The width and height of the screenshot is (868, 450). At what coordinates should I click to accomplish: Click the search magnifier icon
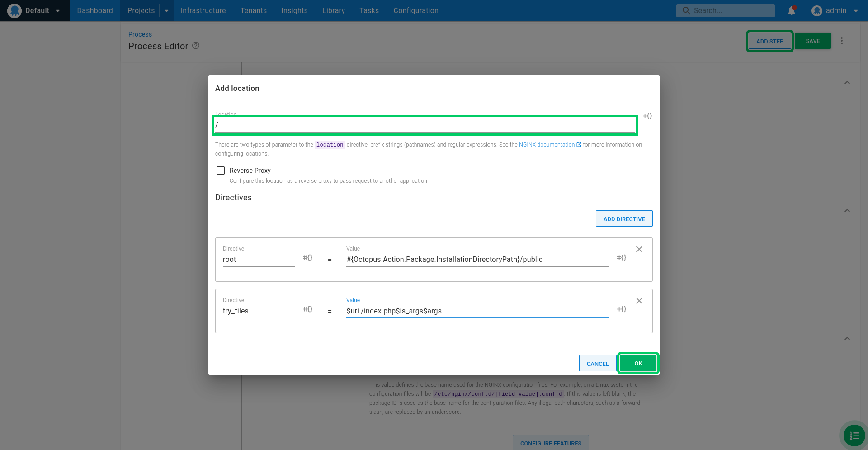tap(686, 10)
